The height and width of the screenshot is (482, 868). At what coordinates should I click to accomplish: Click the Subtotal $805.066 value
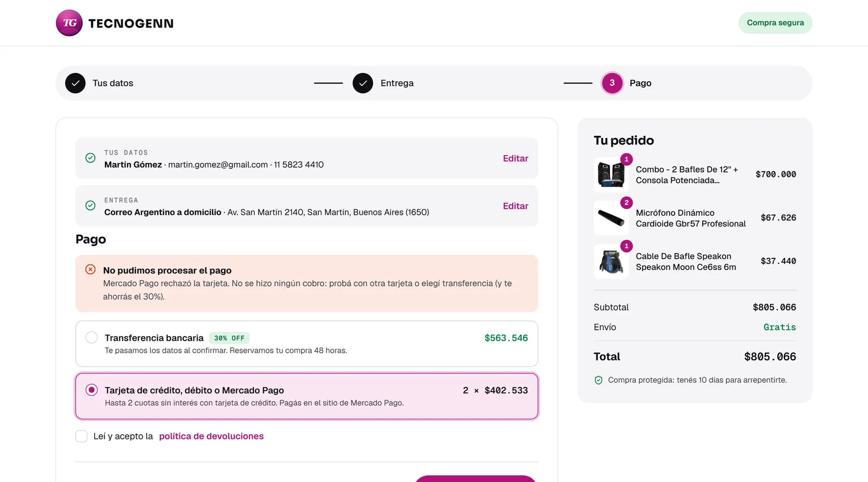pyautogui.click(x=774, y=308)
